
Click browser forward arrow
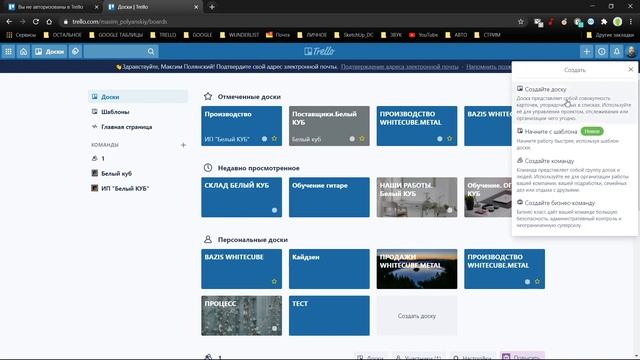point(22,22)
